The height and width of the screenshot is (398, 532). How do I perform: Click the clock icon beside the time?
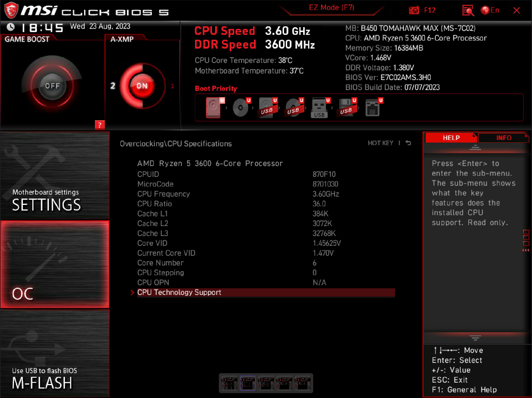click(x=11, y=27)
